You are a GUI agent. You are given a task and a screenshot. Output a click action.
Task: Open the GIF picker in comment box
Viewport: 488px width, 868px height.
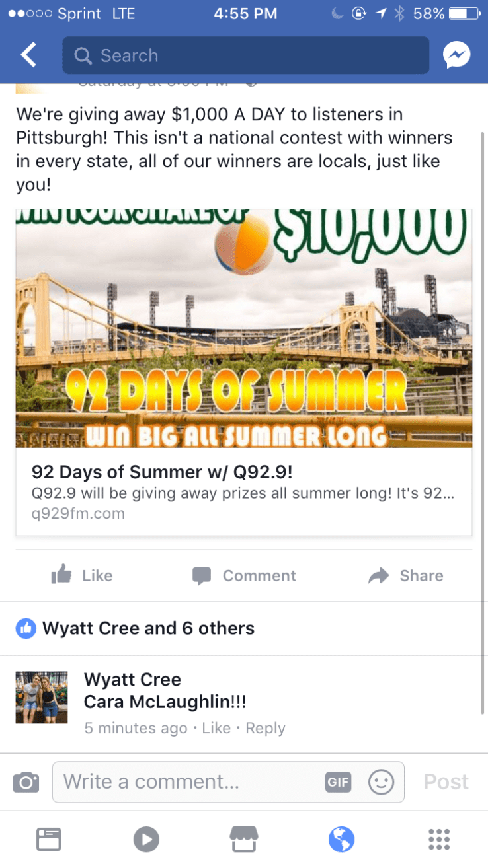coord(338,783)
